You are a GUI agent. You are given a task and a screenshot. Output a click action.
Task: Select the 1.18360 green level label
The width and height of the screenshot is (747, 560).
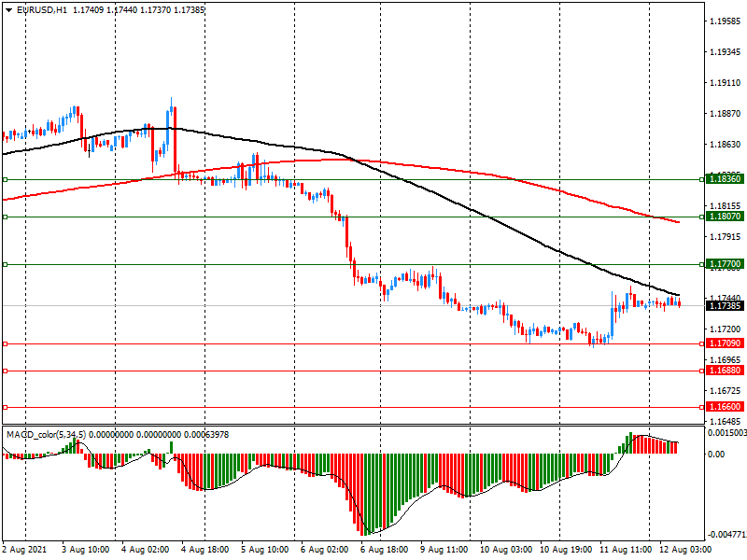(x=726, y=179)
